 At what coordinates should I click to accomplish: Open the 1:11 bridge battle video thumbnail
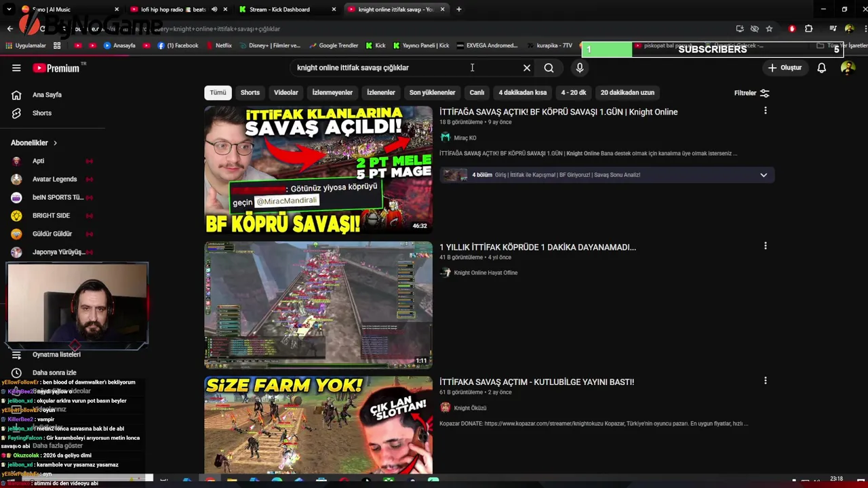(318, 305)
